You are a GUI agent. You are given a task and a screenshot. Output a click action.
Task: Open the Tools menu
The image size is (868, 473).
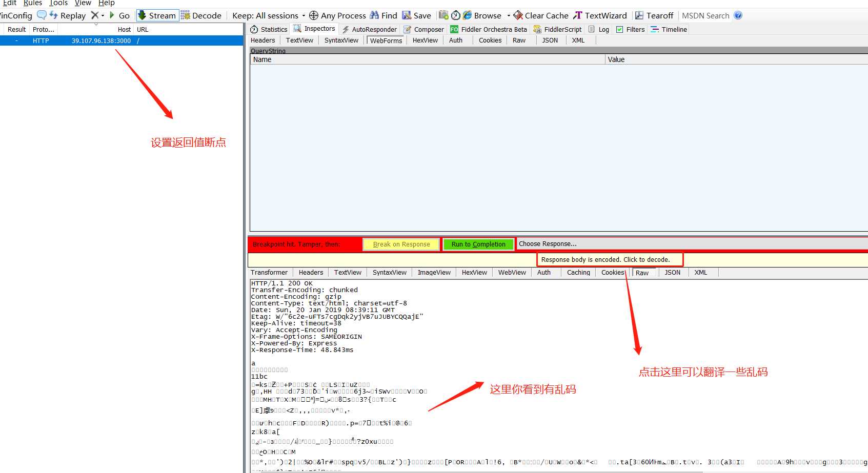pyautogui.click(x=58, y=3)
